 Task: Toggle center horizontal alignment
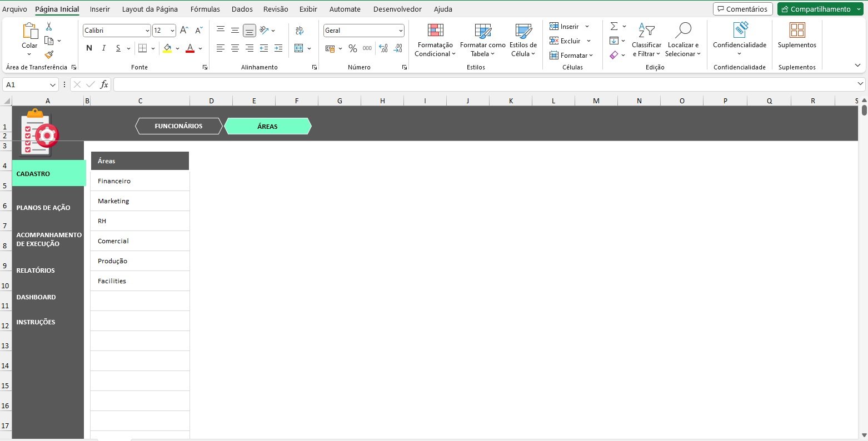pyautogui.click(x=235, y=48)
